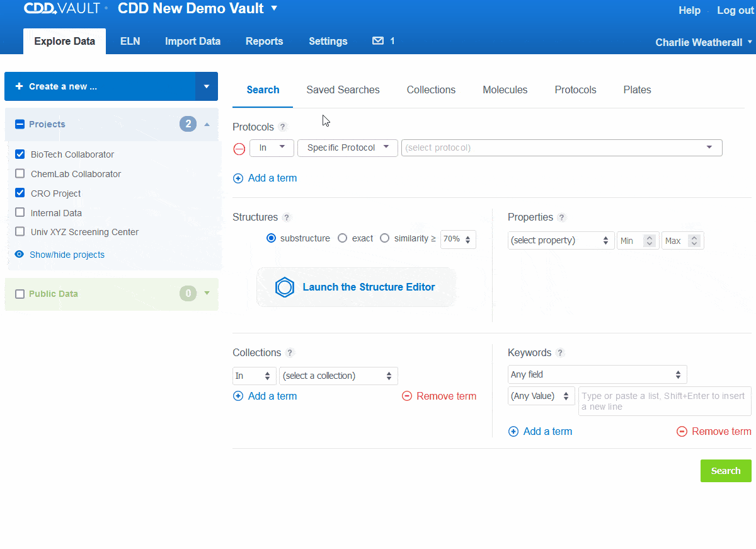This screenshot has height=549, width=756.
Task: Click the Log out link
Action: pyautogui.click(x=735, y=11)
